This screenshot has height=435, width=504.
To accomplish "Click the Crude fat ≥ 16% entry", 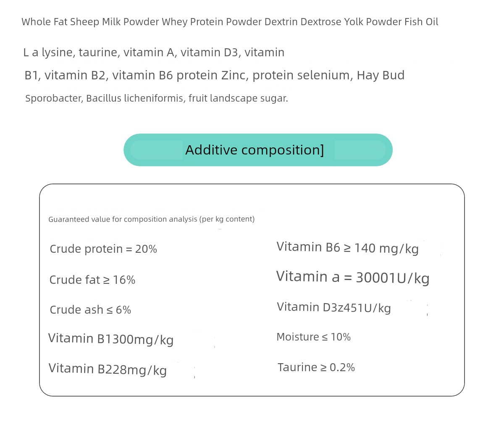I will tap(92, 280).
